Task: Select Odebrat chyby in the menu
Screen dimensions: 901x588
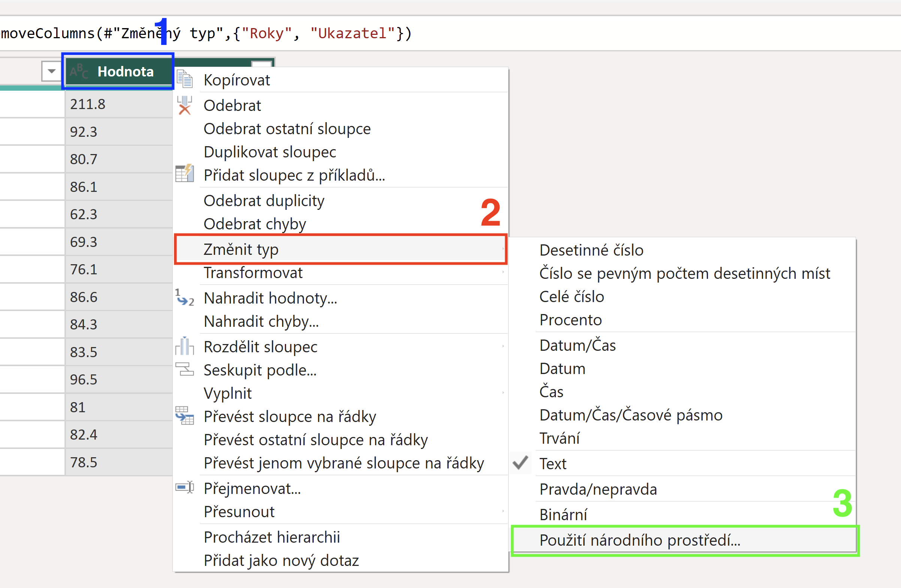Action: (340, 224)
